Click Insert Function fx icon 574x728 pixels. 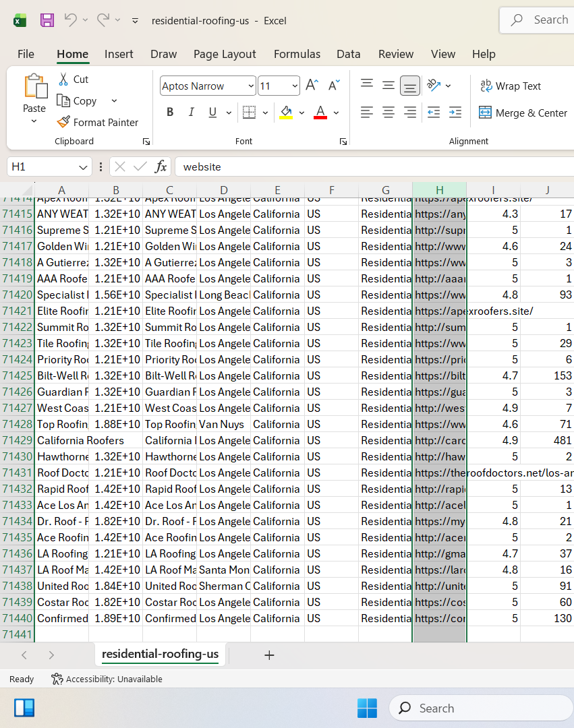coord(161,166)
